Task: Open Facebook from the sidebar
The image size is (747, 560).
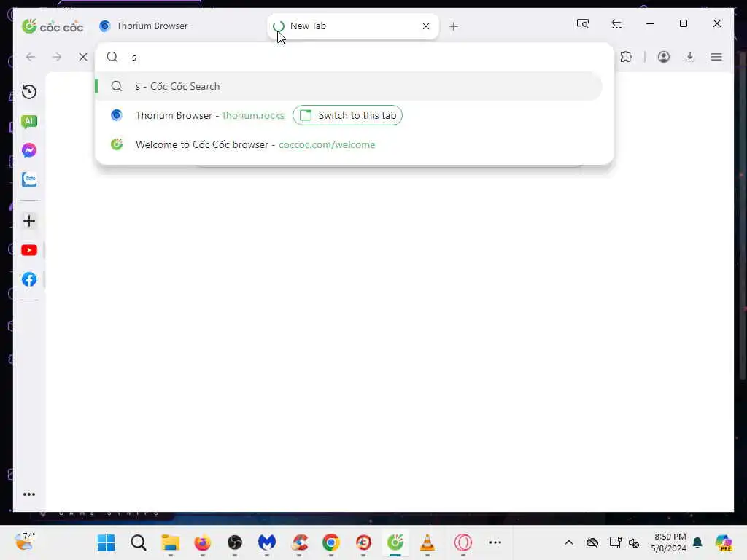Action: click(x=29, y=279)
